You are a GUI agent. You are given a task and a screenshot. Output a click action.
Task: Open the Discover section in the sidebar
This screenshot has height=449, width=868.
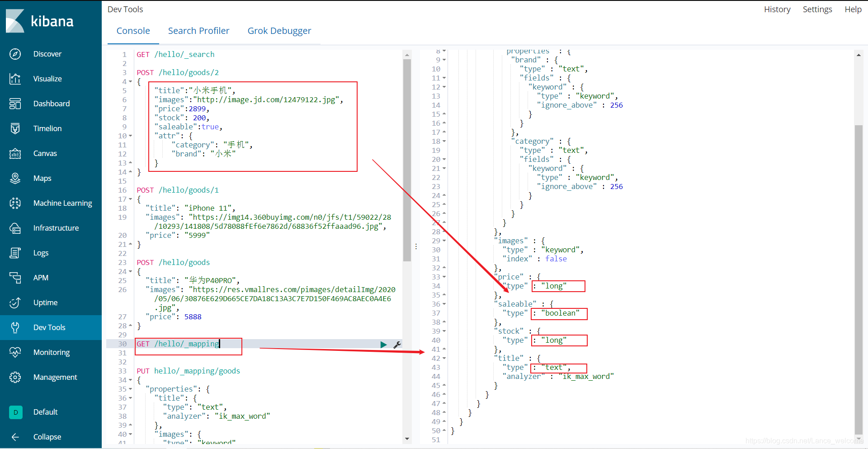[x=47, y=54]
